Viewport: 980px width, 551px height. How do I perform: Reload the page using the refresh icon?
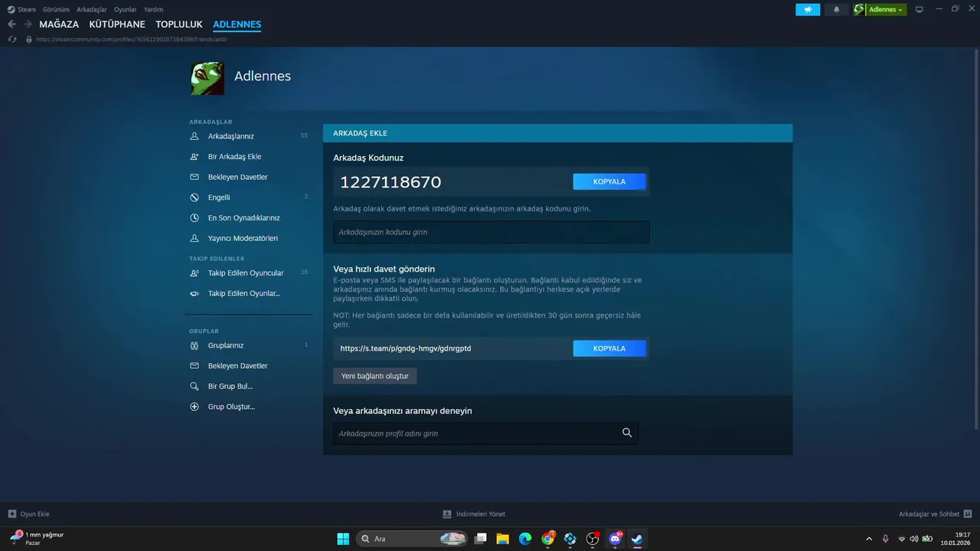click(x=12, y=39)
